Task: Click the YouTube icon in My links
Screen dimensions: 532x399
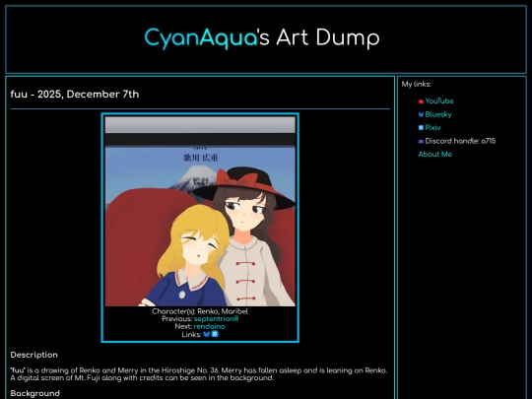Action: click(x=421, y=101)
